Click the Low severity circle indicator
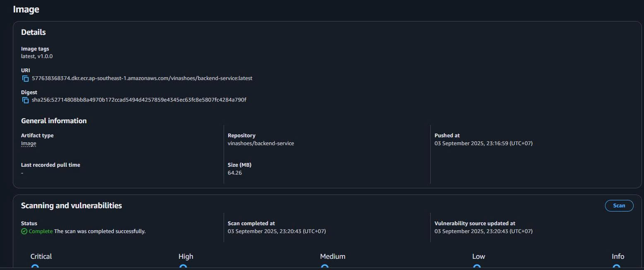Screen dimensions: 644x270 pos(477,267)
